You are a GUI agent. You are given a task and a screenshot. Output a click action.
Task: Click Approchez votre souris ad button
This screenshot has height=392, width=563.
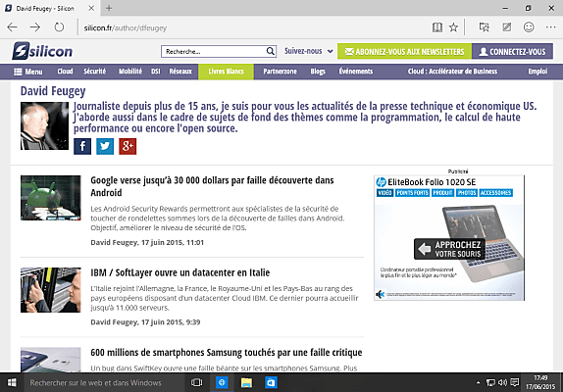[x=449, y=249]
